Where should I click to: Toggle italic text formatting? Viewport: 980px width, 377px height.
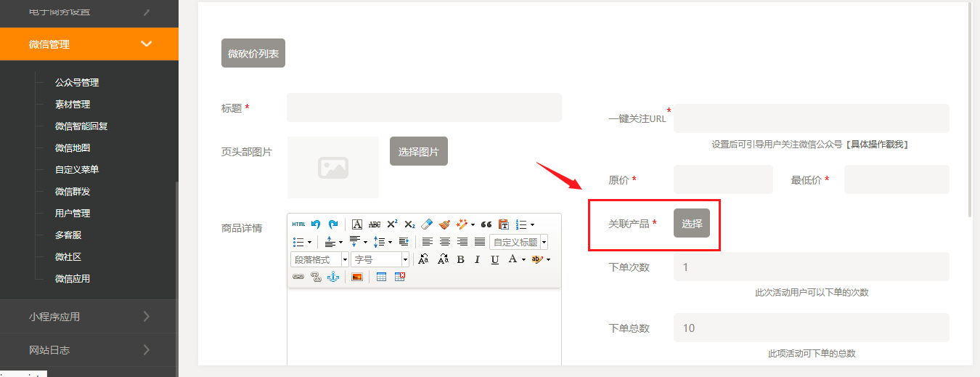[477, 259]
